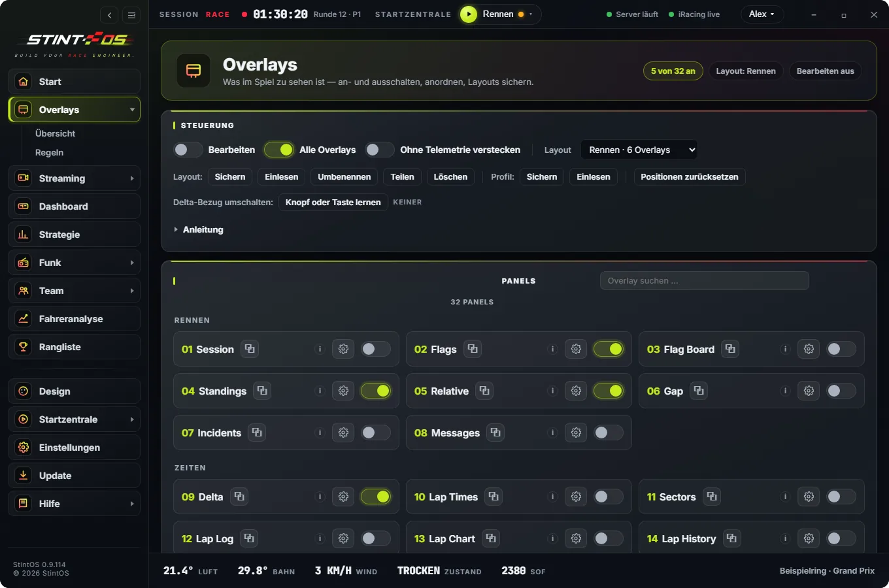Open settings gear for Standings panel
The width and height of the screenshot is (889, 588).
pos(343,391)
